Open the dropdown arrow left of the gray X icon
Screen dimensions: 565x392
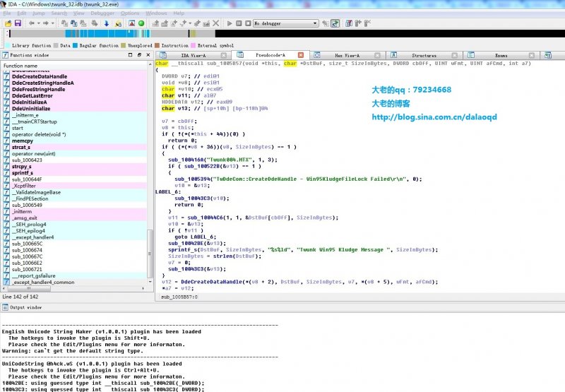190,23
